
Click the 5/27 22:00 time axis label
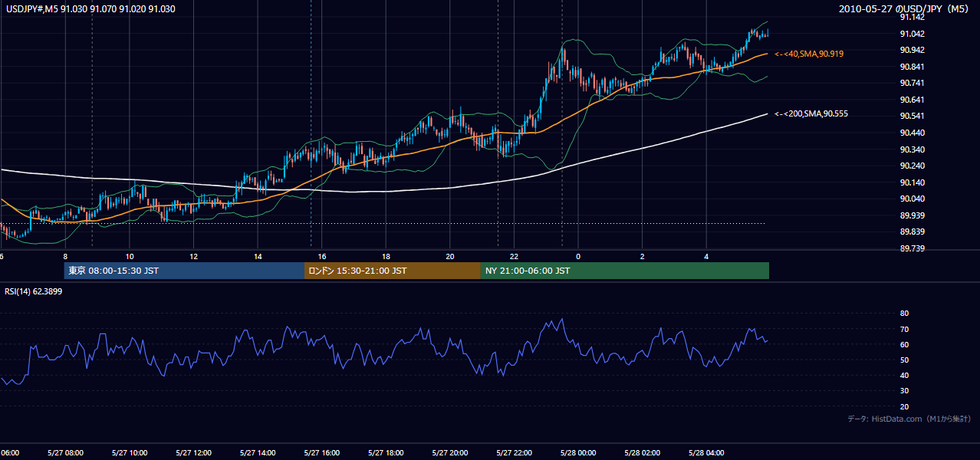click(x=514, y=452)
